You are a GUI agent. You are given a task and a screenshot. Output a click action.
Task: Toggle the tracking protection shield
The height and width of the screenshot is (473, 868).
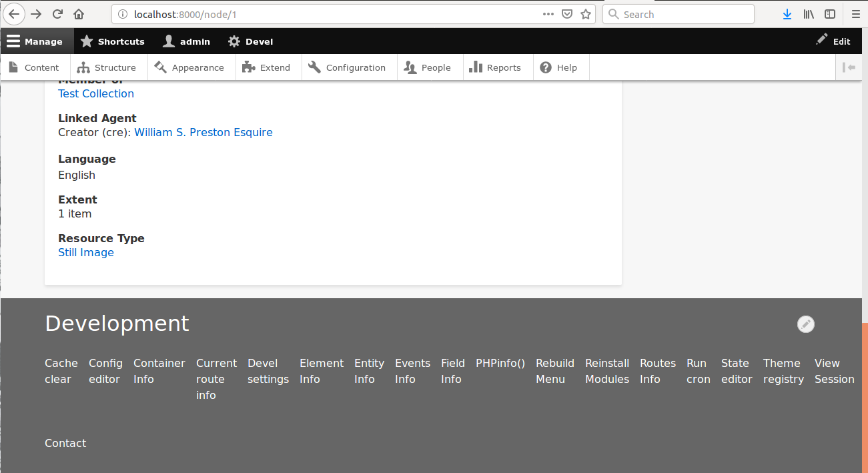click(x=567, y=13)
